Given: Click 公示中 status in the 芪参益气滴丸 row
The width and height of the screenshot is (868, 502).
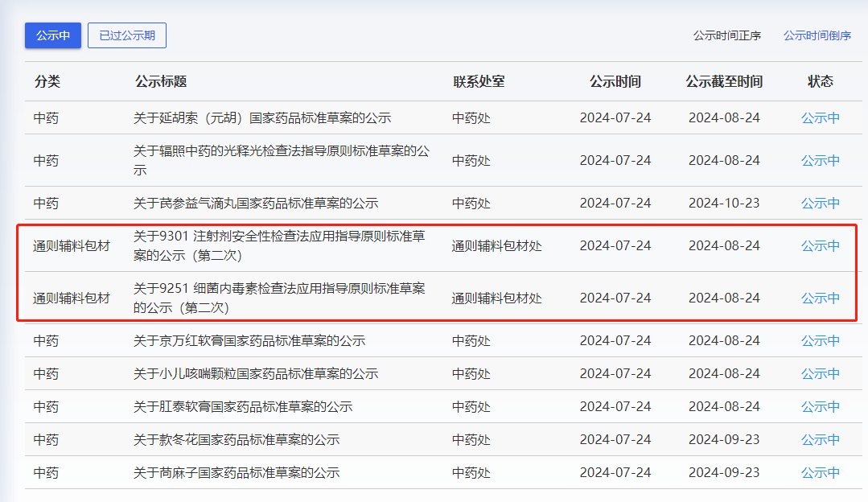Looking at the screenshot, I should [x=820, y=203].
